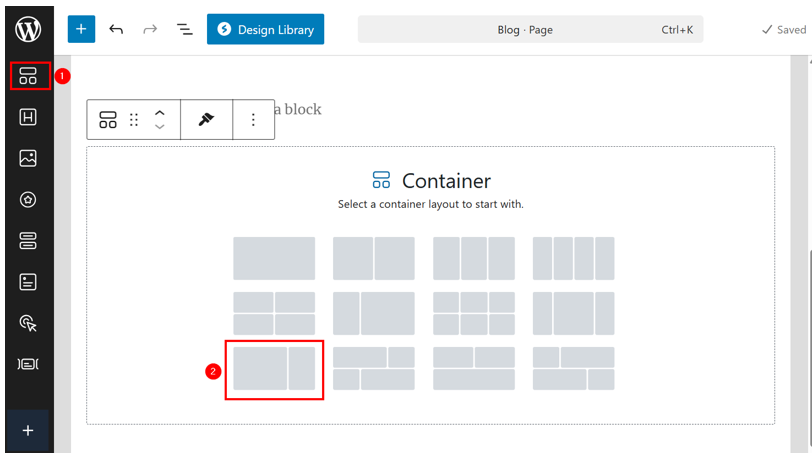Insert the document text block from the sidebar
The image size is (812, 453).
[28, 282]
